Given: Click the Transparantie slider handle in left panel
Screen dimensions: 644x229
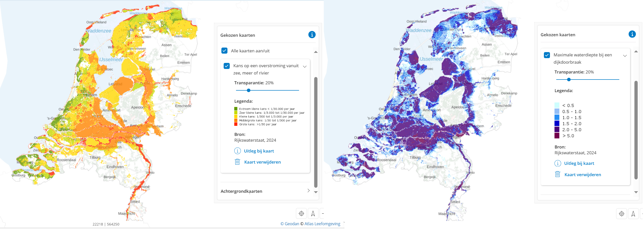Looking at the screenshot, I should pos(249,90).
